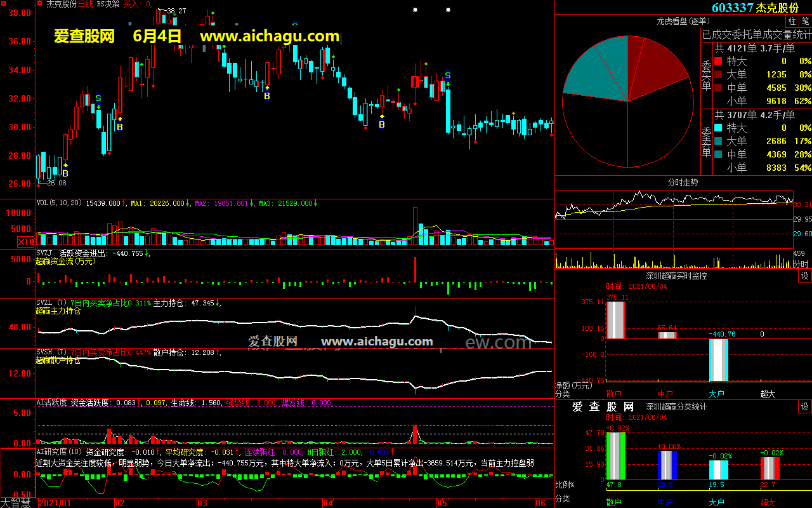Click the 共 4121单 3.7手/单 summary

(755, 48)
